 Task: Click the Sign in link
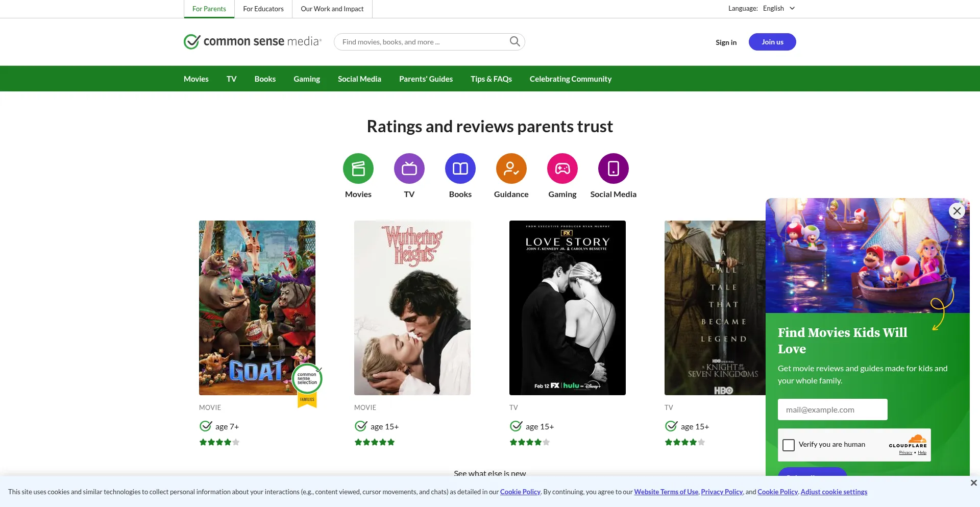tap(726, 42)
